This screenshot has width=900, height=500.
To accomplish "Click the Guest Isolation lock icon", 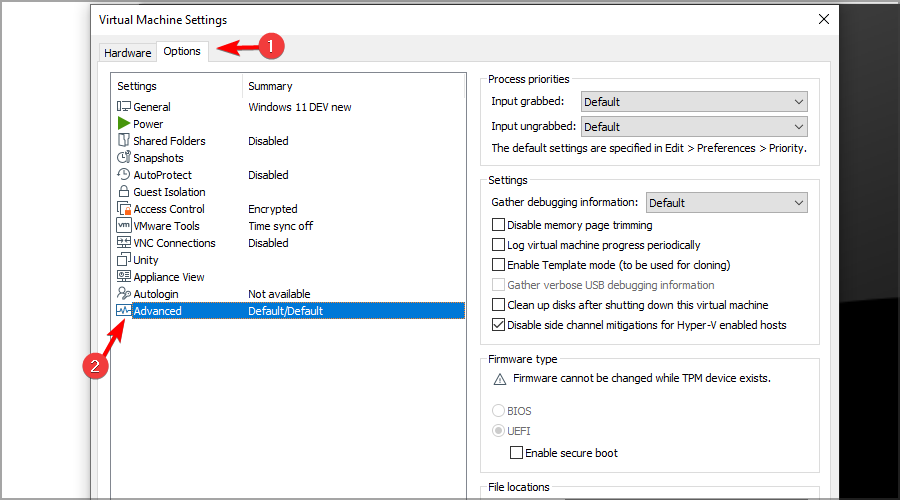I will pos(124,192).
